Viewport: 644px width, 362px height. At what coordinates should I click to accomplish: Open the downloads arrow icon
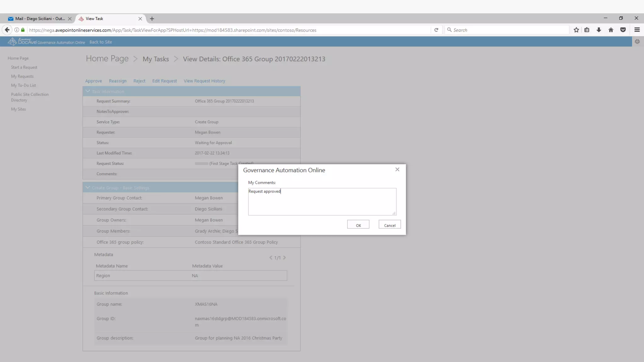point(599,30)
